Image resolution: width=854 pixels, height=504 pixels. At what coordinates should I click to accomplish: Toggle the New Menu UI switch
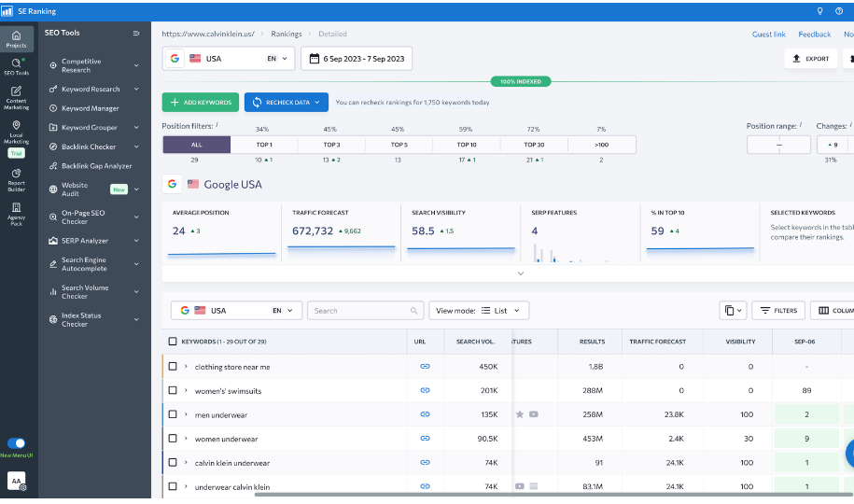[x=16, y=443]
